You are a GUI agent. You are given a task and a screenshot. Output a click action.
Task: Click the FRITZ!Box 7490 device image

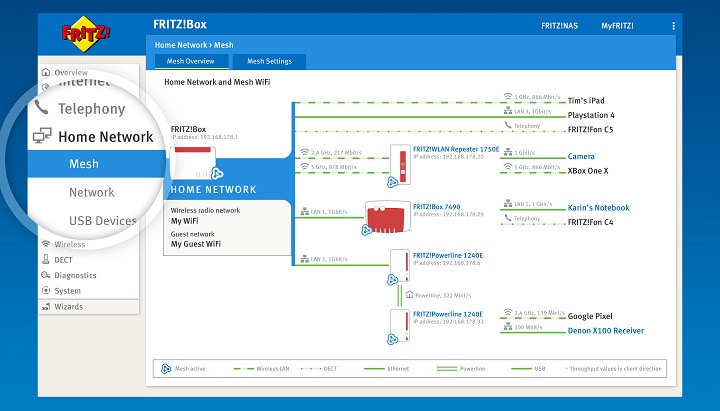(388, 217)
